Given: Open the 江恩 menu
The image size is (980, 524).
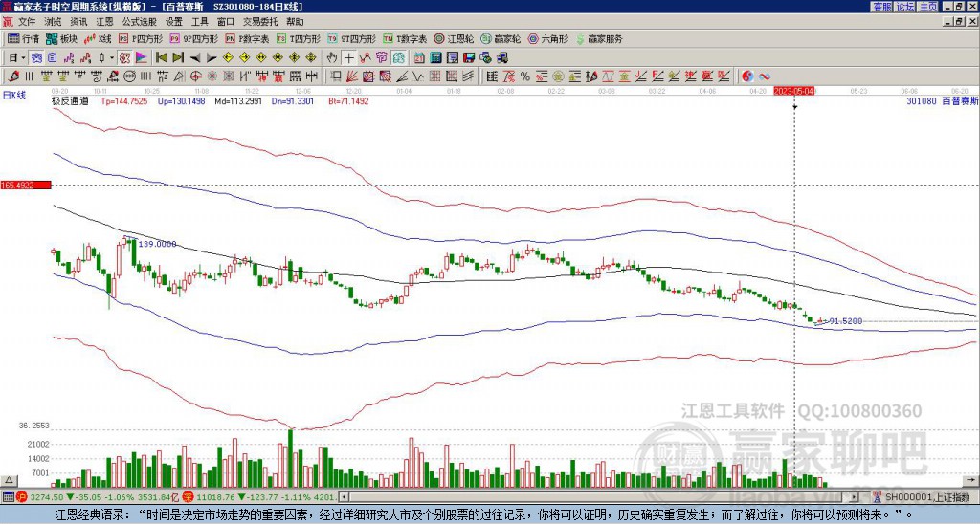Looking at the screenshot, I should tap(105, 22).
